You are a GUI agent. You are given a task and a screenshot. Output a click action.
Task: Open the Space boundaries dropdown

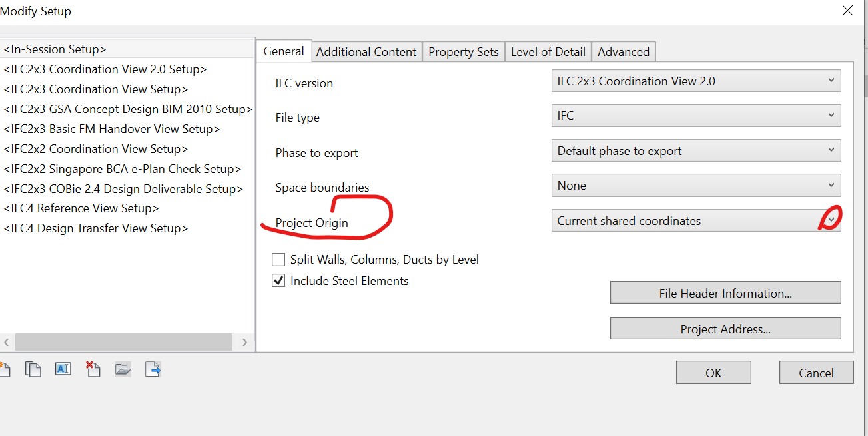[831, 185]
